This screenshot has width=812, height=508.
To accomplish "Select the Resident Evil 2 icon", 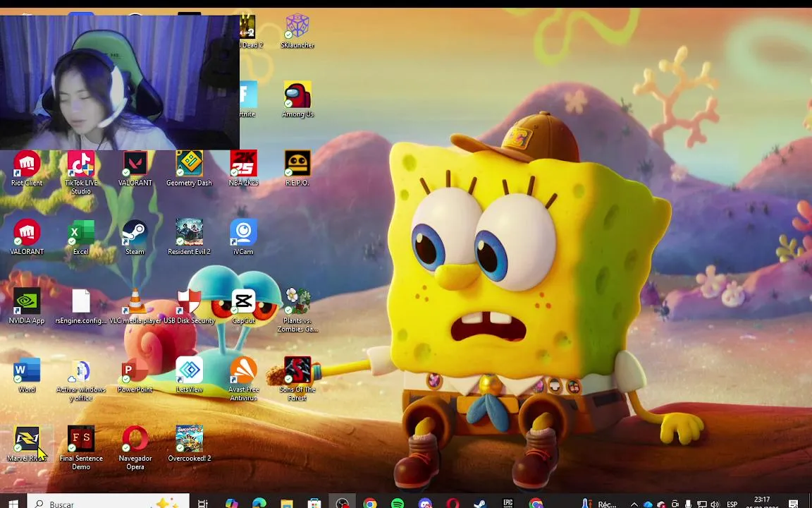I will coord(189,237).
